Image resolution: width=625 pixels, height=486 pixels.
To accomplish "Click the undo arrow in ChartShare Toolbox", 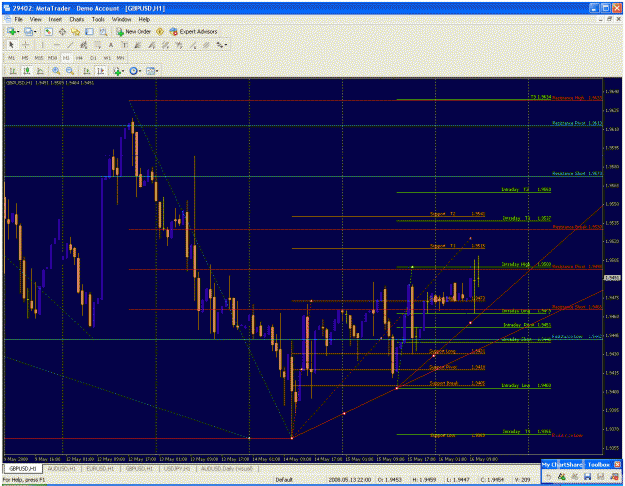I will [x=549, y=476].
